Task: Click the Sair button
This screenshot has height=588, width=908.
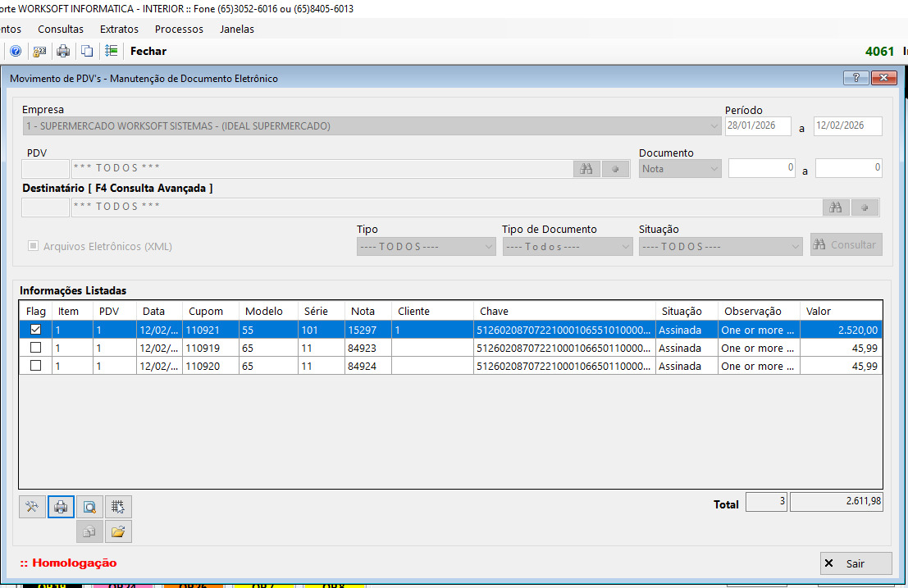Action: (856, 563)
